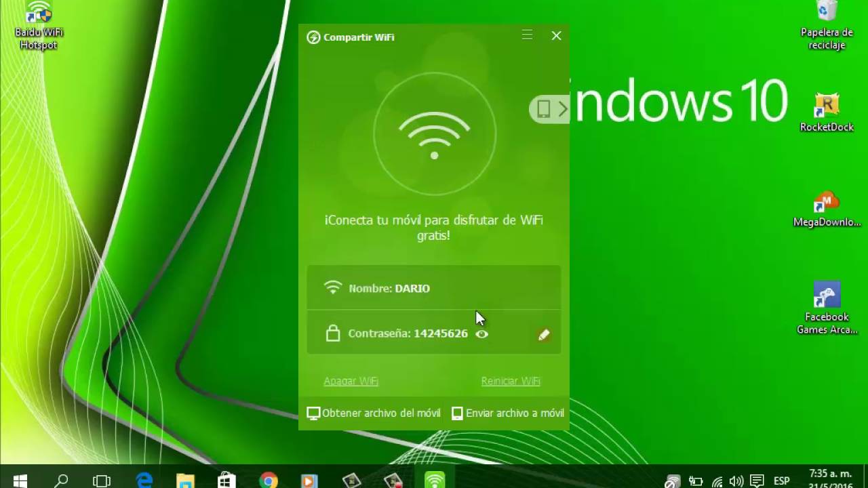Viewport: 868px width, 488px height.
Task: Click Apagar WiFi link
Action: (x=351, y=381)
